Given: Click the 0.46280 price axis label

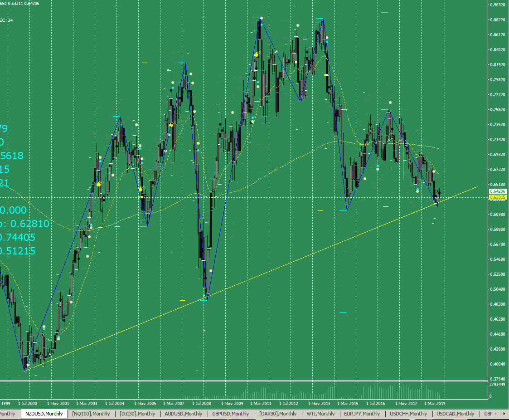Looking at the screenshot, I should tap(498, 319).
